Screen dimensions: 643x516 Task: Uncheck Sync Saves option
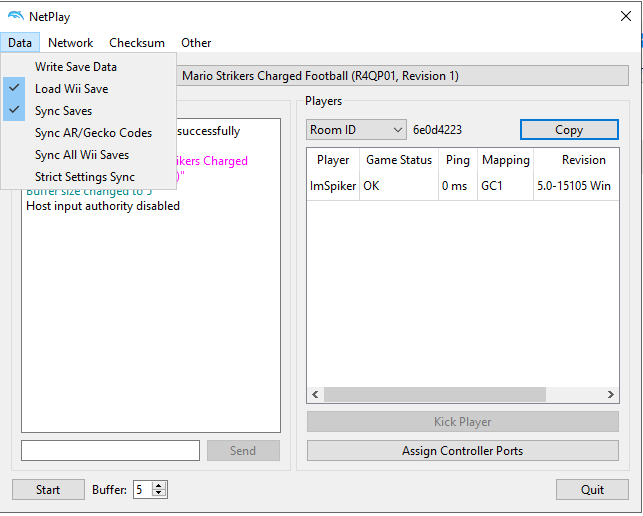pos(89,111)
